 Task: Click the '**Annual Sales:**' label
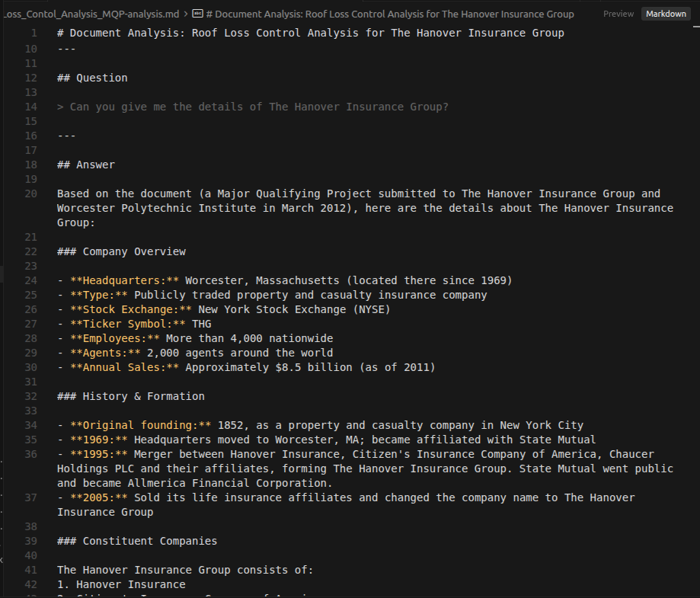tap(125, 367)
